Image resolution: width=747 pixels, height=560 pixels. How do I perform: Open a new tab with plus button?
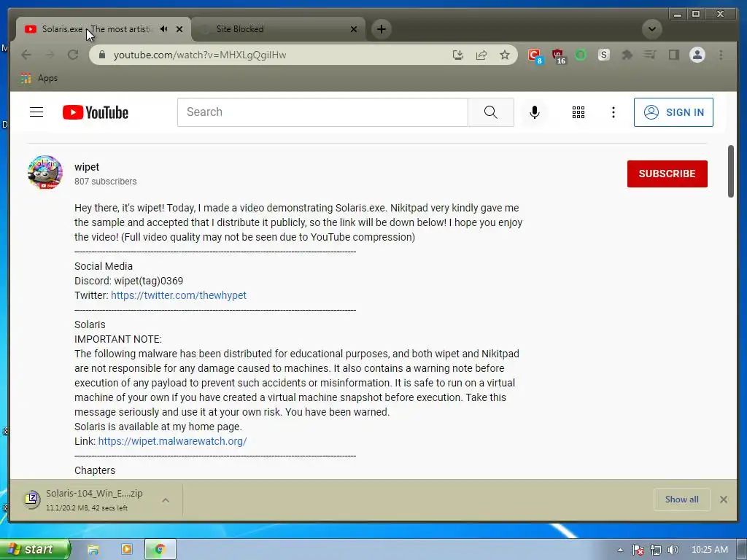[x=381, y=29]
